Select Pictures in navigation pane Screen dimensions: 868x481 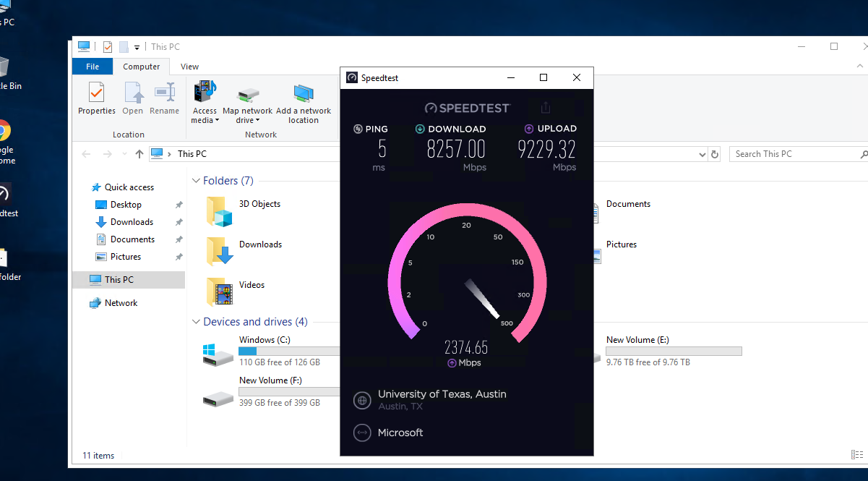click(x=126, y=257)
